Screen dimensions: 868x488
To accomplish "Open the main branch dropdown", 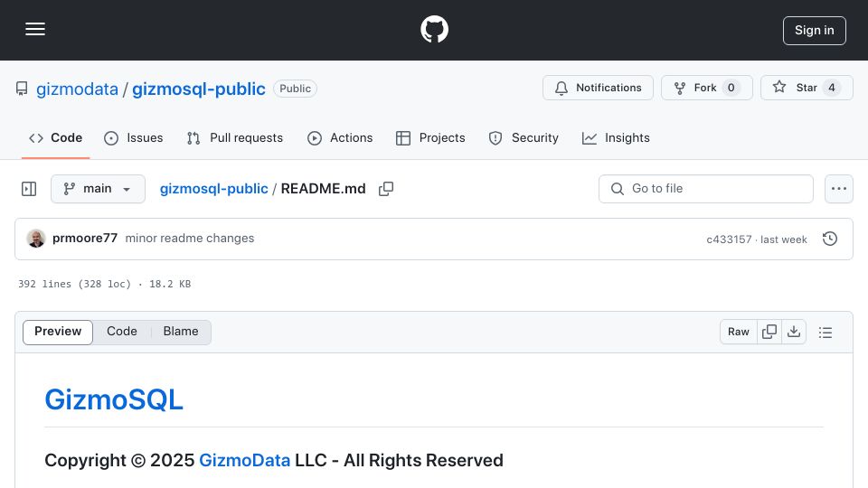I will click(x=98, y=189).
